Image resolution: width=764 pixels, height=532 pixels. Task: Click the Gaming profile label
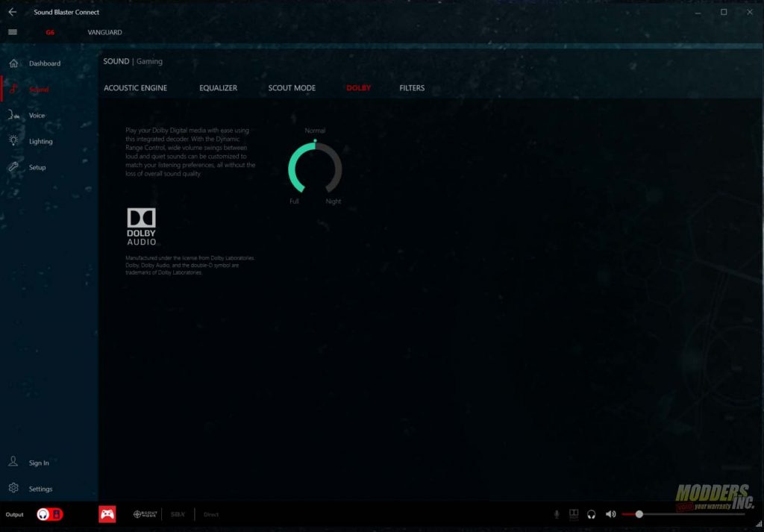[x=149, y=61]
